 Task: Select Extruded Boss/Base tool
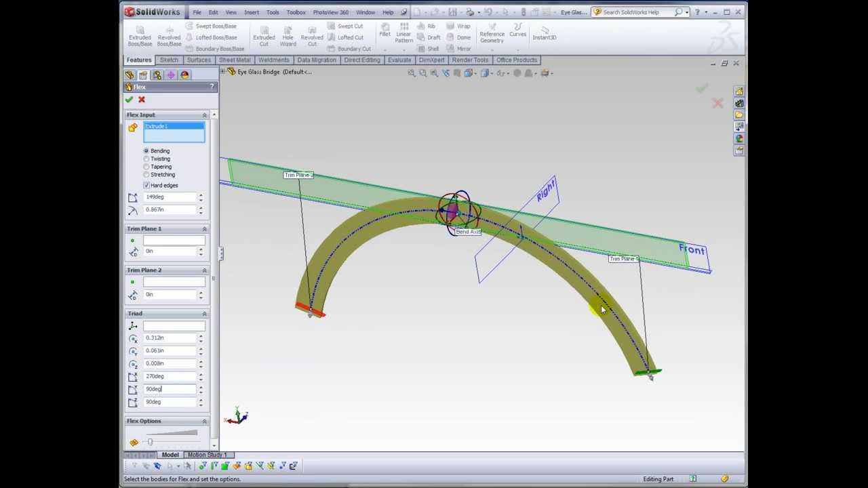[140, 37]
